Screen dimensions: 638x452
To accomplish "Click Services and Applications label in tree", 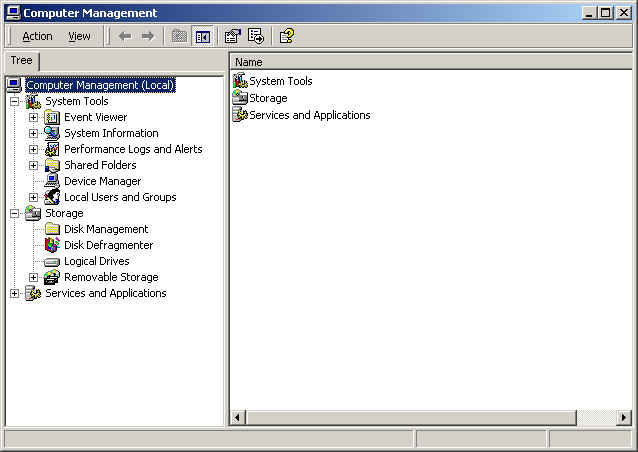I will 106,293.
